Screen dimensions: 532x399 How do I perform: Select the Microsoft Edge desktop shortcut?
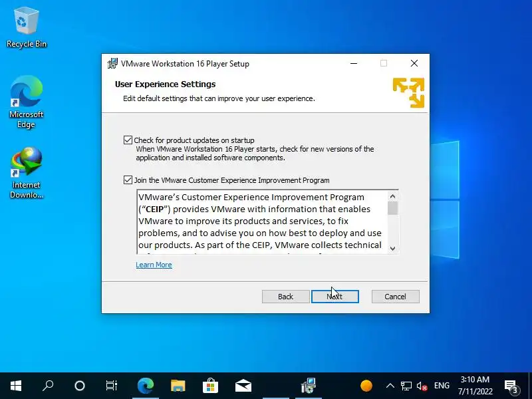coord(26,102)
